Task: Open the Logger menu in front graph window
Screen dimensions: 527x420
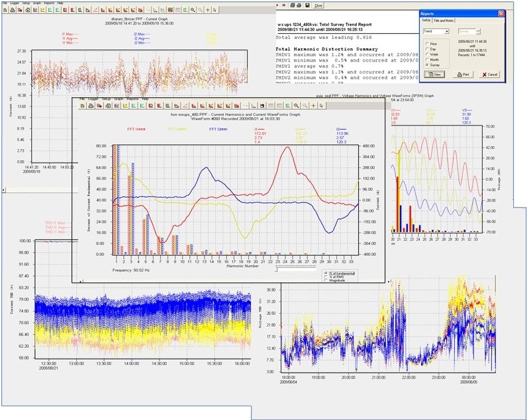Action: tap(93, 99)
